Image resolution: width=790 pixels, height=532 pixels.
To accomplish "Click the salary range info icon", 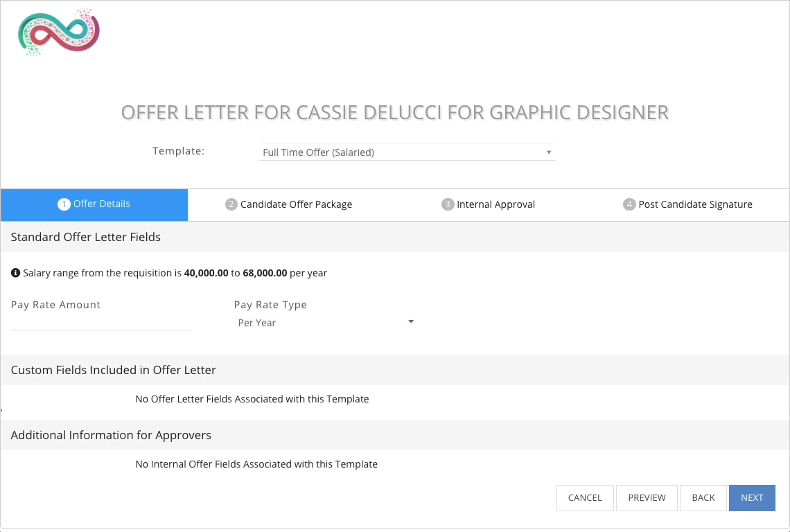I will click(16, 272).
